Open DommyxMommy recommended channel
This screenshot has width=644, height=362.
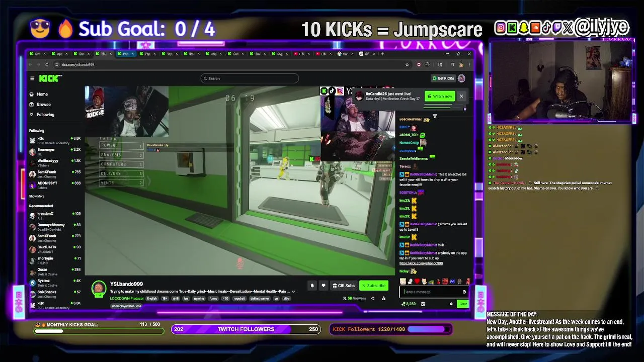point(54,227)
